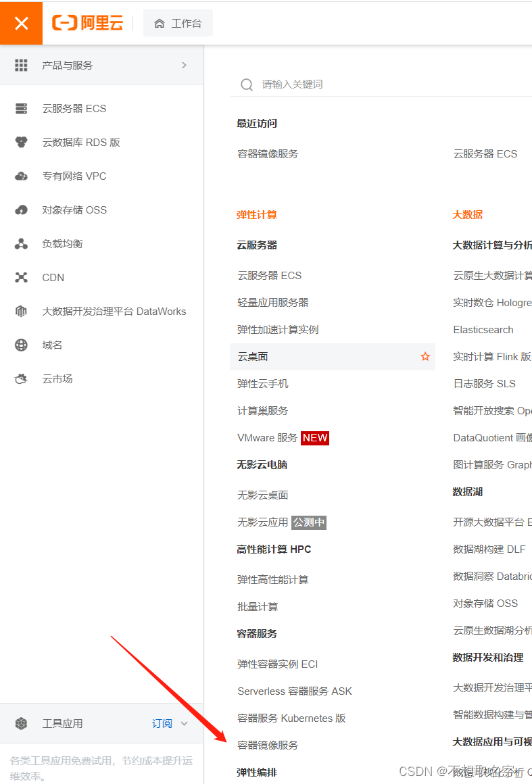Screen dimensions: 532x784
Task: Open 批量计算
Action: pyautogui.click(x=258, y=606)
